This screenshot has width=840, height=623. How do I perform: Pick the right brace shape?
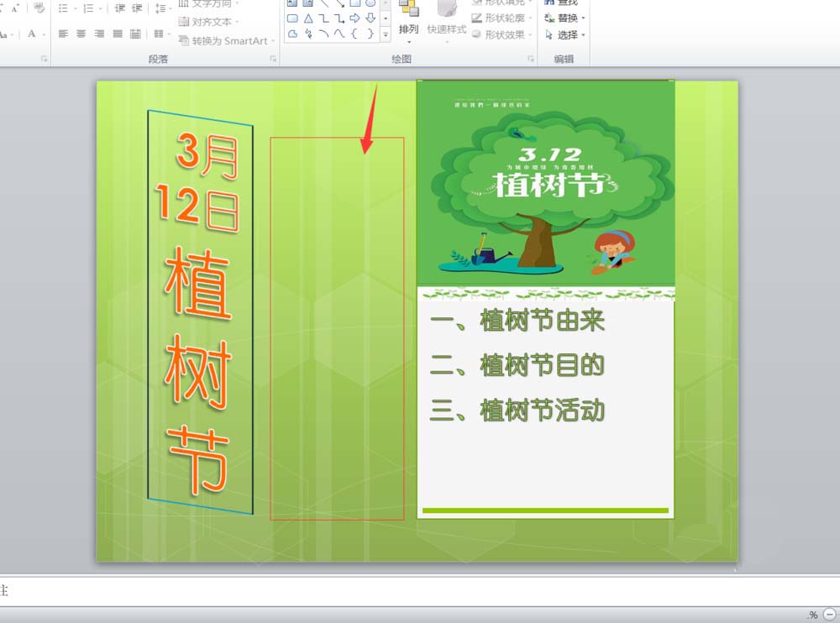point(370,34)
